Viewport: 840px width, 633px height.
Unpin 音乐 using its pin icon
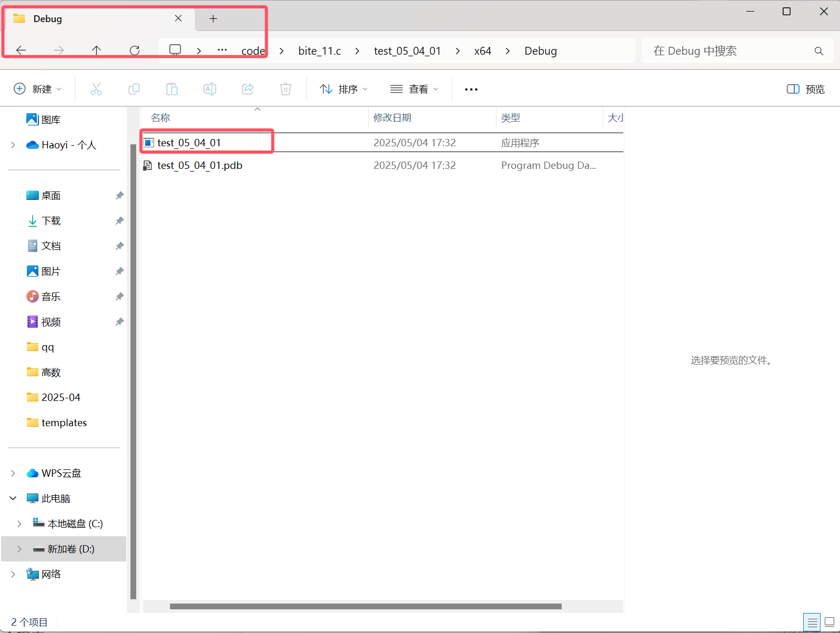tap(119, 297)
